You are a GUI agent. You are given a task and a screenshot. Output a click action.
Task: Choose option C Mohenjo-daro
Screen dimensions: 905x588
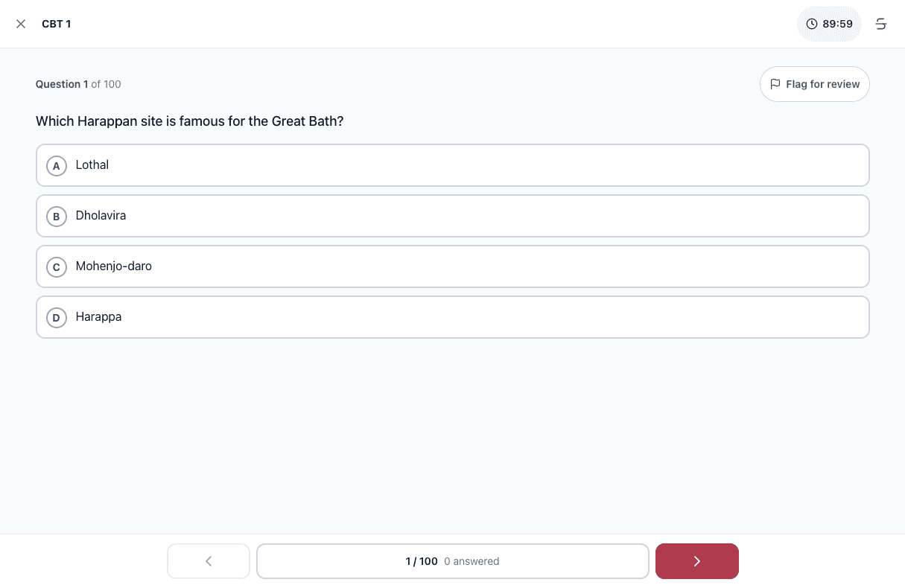click(453, 266)
